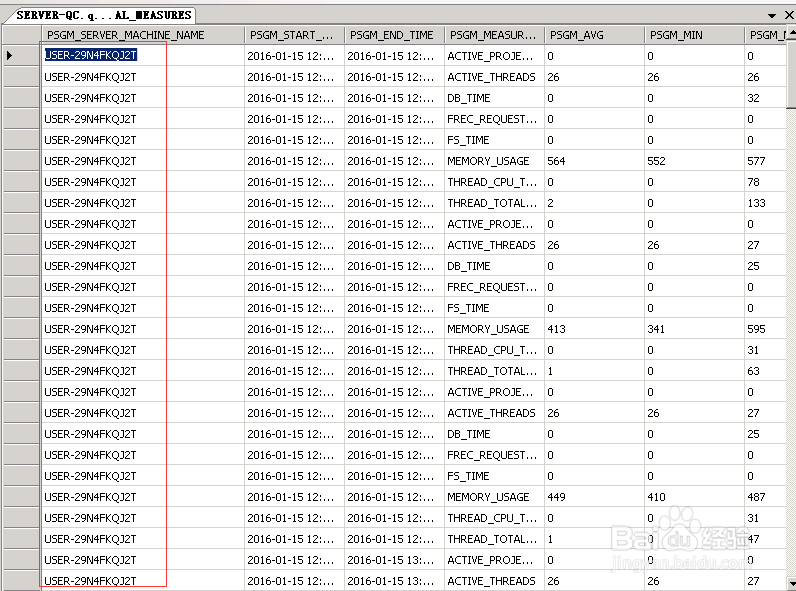This screenshot has width=796, height=591.
Task: Select the cell showing 595
Action: pos(766,329)
